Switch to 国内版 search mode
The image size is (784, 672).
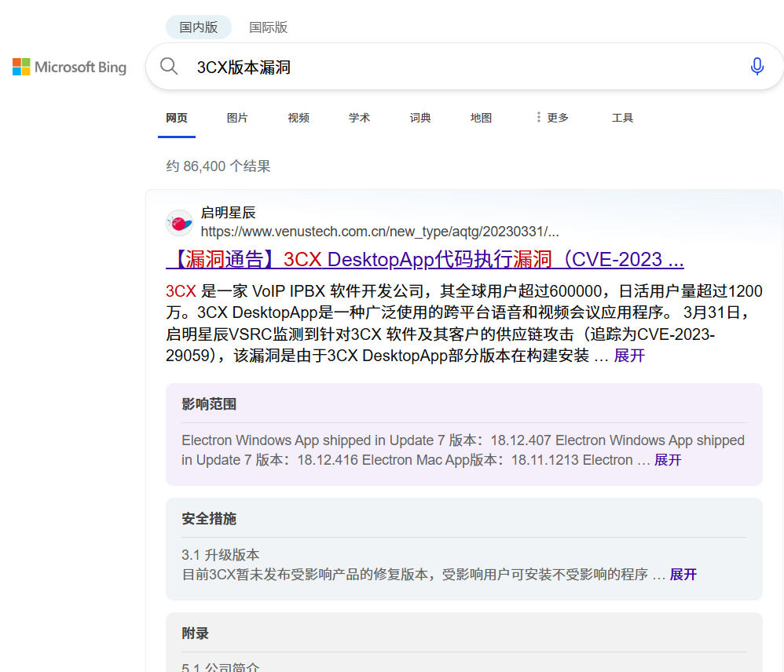click(199, 27)
